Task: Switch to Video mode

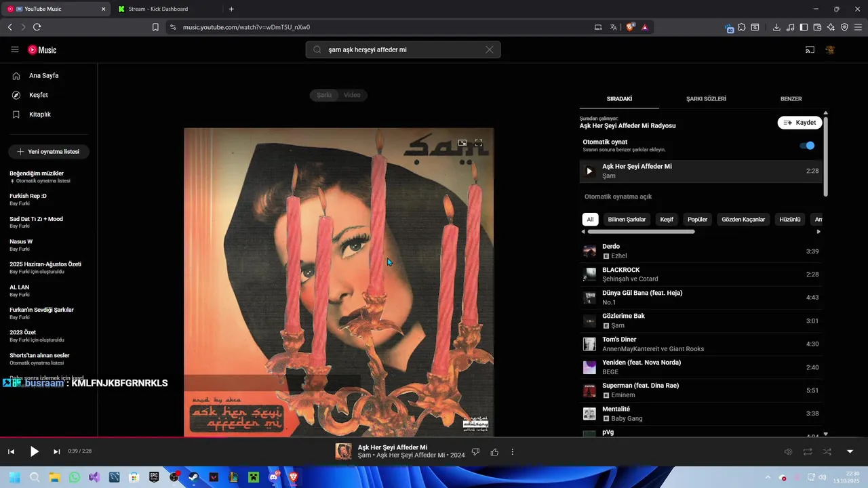Action: click(352, 95)
